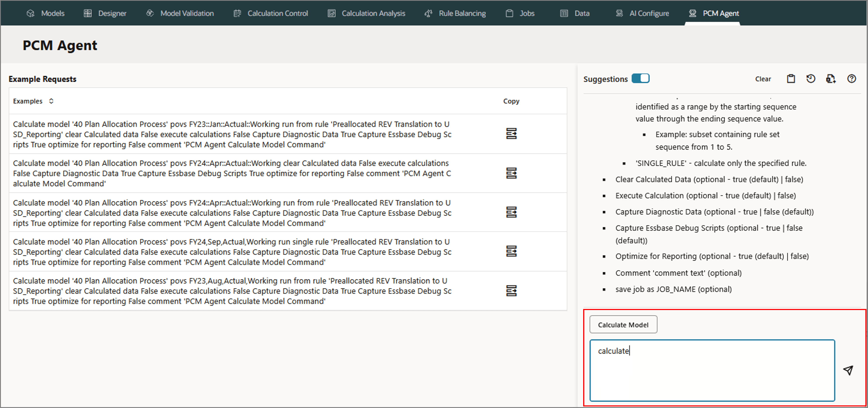The width and height of the screenshot is (868, 408).
Task: Open the history clock icon
Action: [810, 79]
